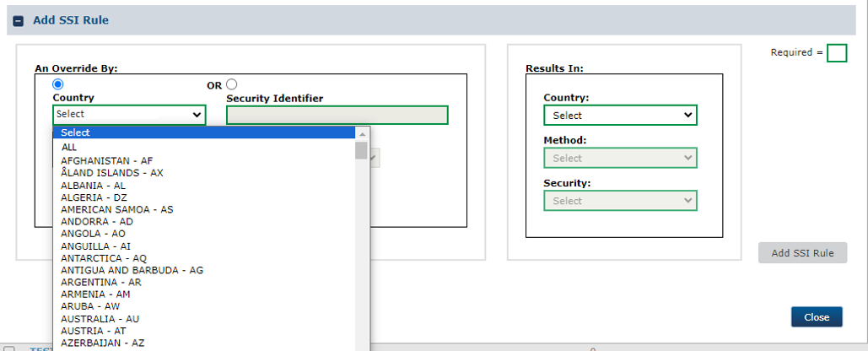Open the Security dropdown
Viewport: 868px width, 351px height.
click(x=620, y=201)
